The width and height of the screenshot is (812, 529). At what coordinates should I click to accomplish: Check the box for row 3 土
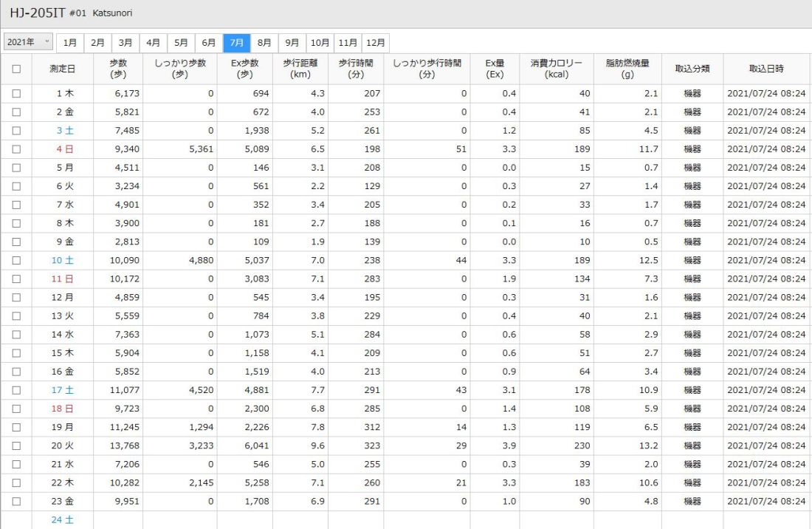[16, 131]
